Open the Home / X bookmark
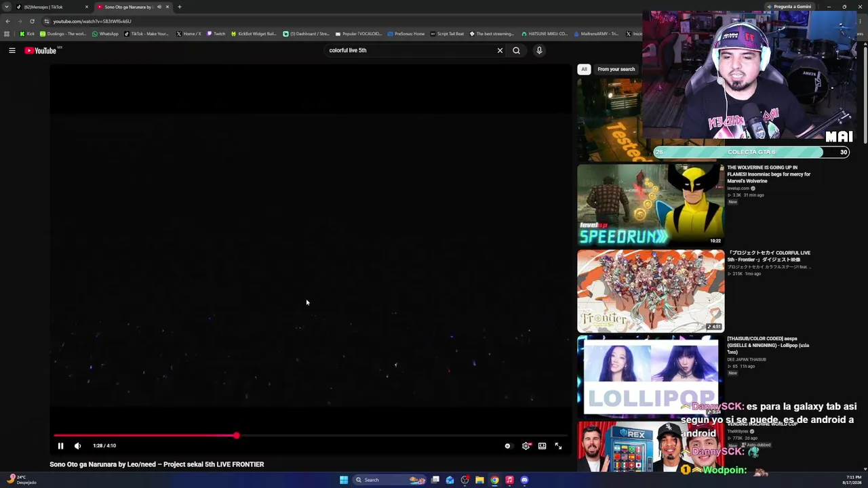The height and width of the screenshot is (488, 868). [189, 34]
